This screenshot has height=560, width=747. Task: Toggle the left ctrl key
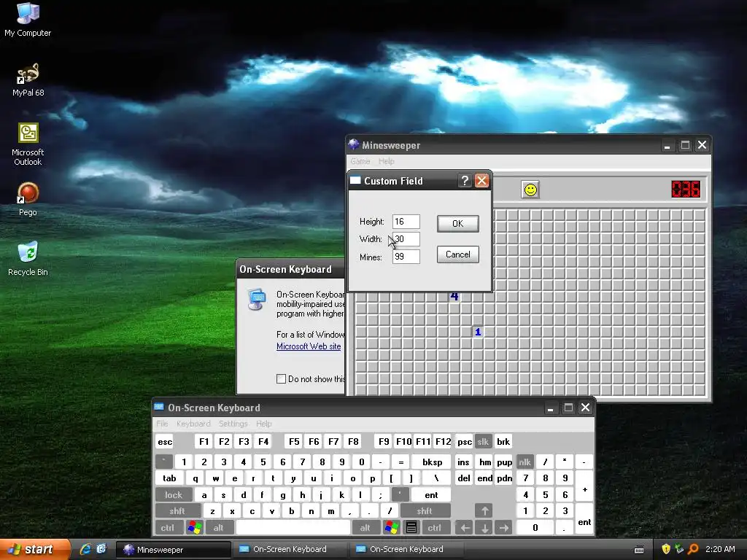pyautogui.click(x=168, y=528)
